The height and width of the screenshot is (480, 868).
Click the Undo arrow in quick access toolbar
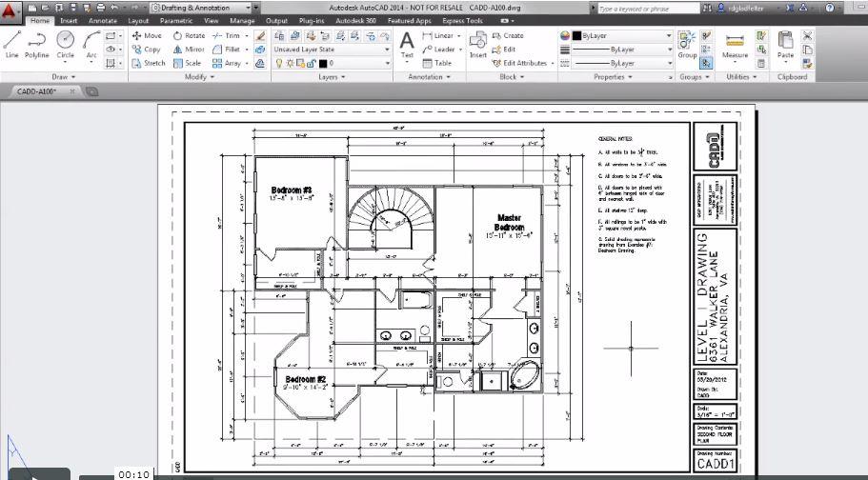(114, 8)
